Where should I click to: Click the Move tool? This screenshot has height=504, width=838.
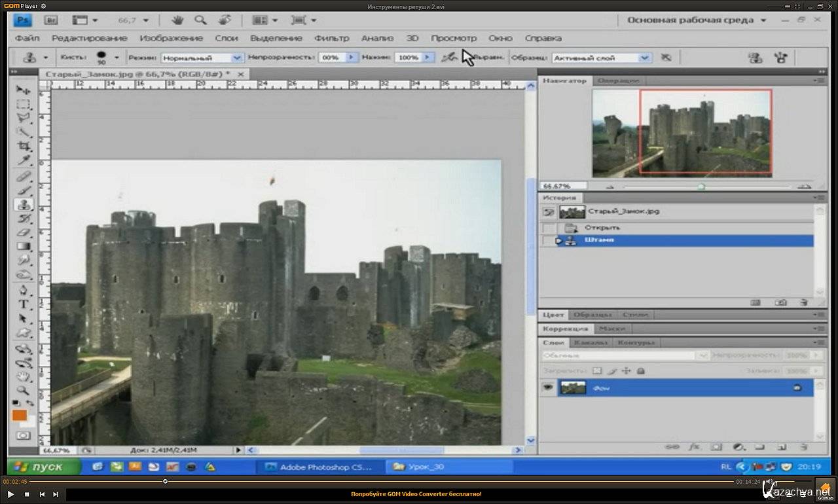(24, 90)
